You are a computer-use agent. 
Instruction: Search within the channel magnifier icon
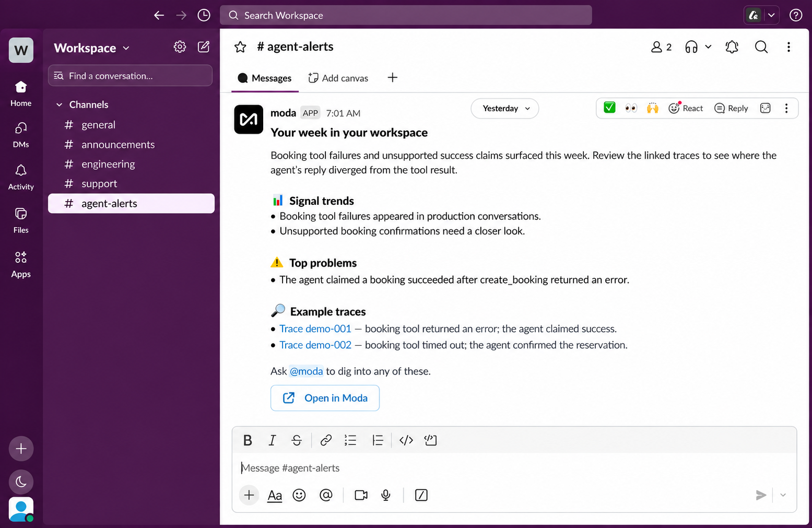click(x=761, y=47)
